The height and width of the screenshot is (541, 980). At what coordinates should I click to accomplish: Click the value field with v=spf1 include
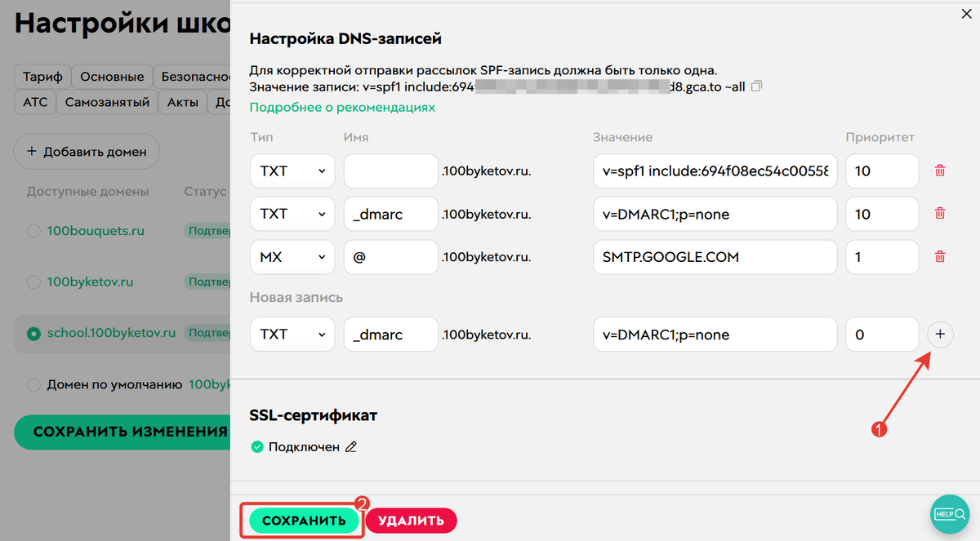pyautogui.click(x=715, y=171)
